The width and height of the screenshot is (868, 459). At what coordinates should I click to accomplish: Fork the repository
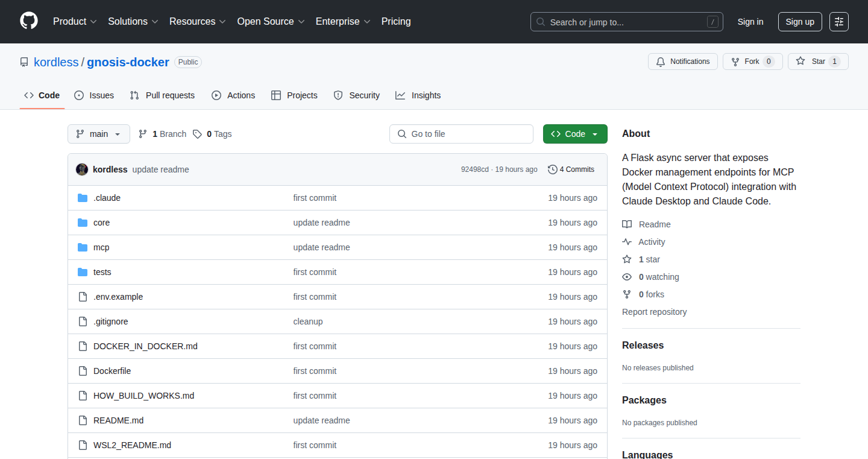coord(752,62)
